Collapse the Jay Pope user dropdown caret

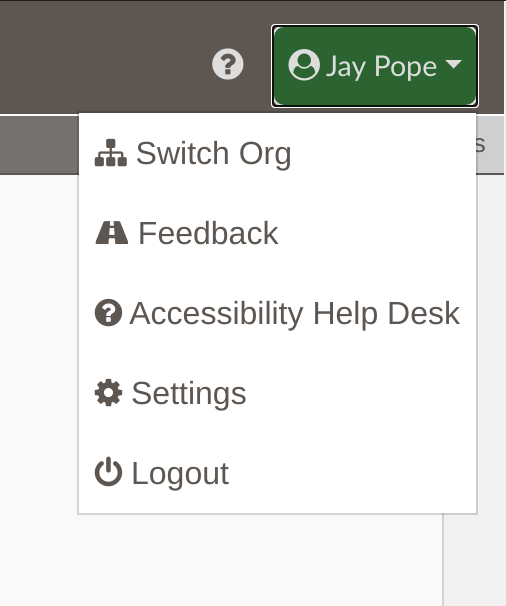453,64
